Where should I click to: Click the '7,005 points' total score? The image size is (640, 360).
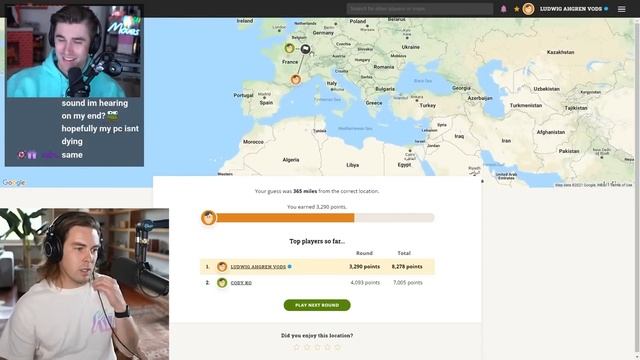point(408,282)
